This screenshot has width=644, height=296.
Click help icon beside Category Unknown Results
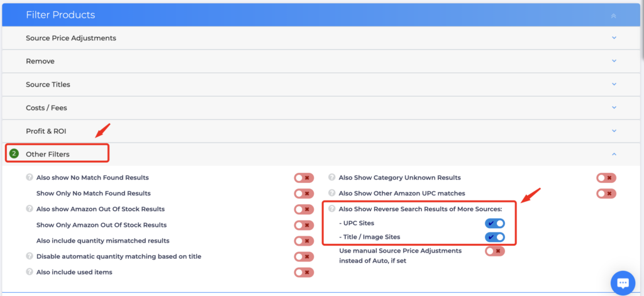332,177
